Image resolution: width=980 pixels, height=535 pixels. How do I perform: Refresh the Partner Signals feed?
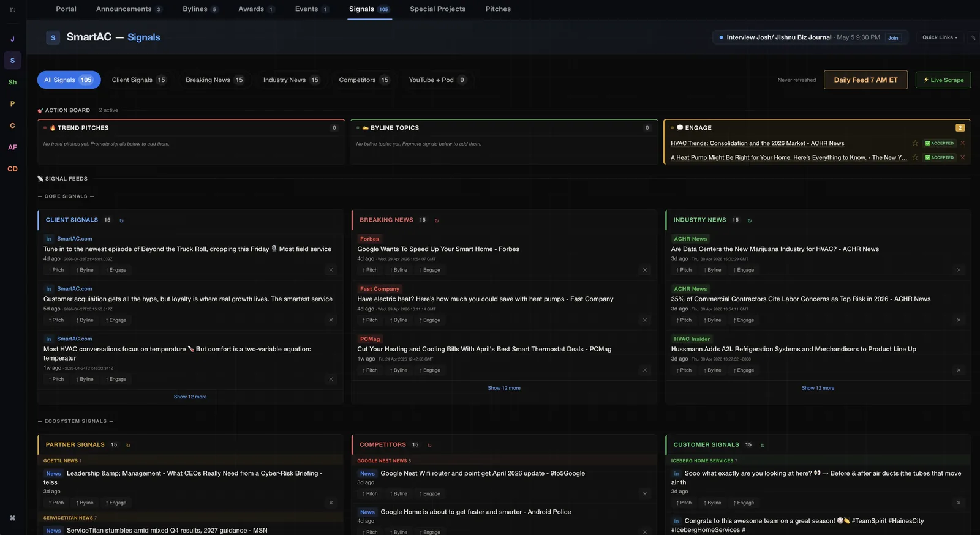click(x=128, y=445)
